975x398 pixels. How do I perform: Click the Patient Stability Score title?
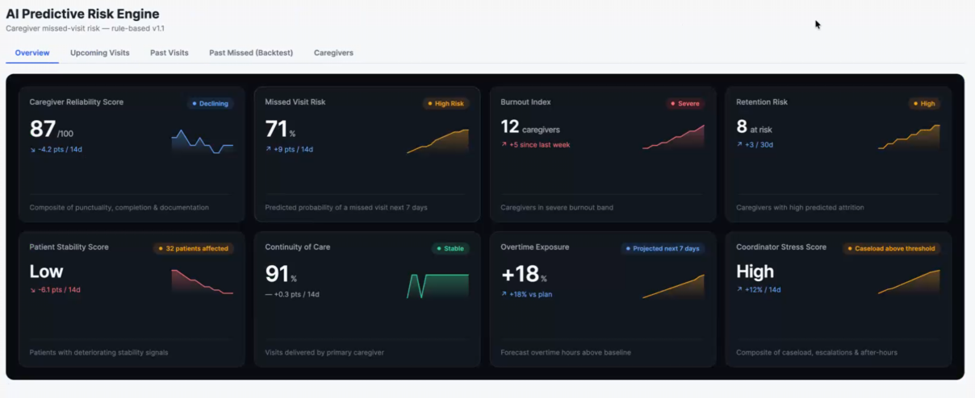pos(69,247)
